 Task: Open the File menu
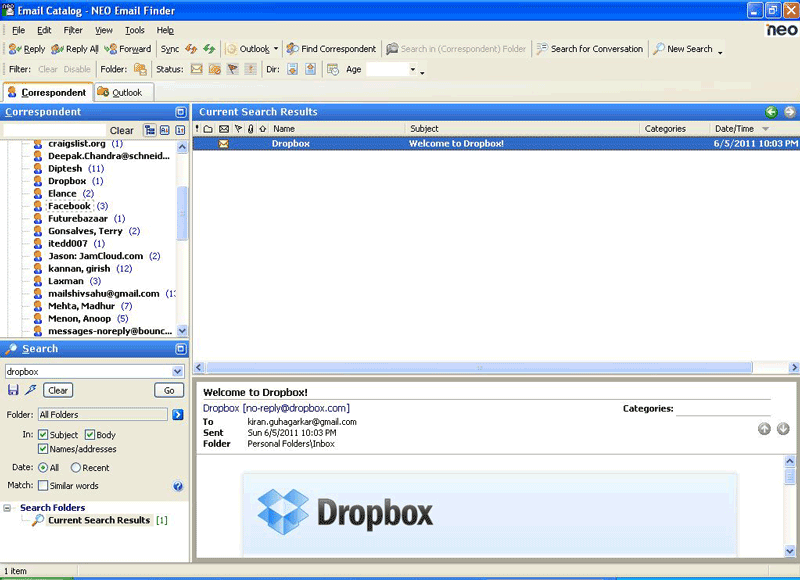coord(18,30)
